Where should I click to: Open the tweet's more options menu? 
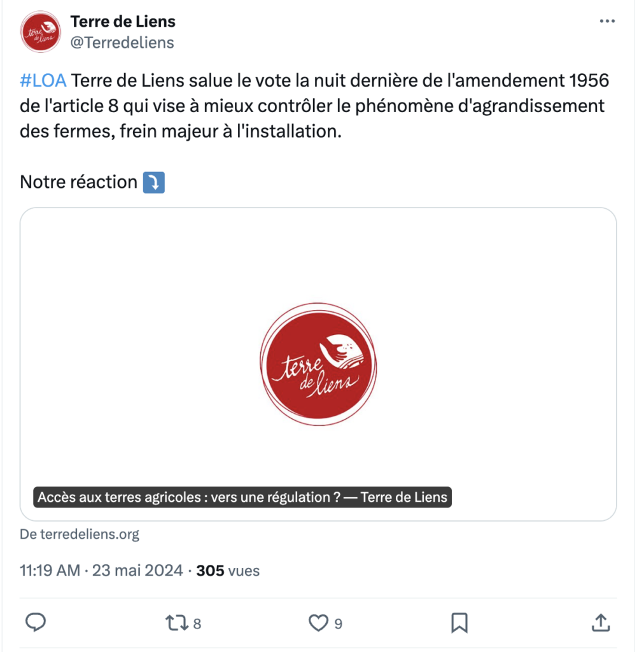click(x=608, y=22)
